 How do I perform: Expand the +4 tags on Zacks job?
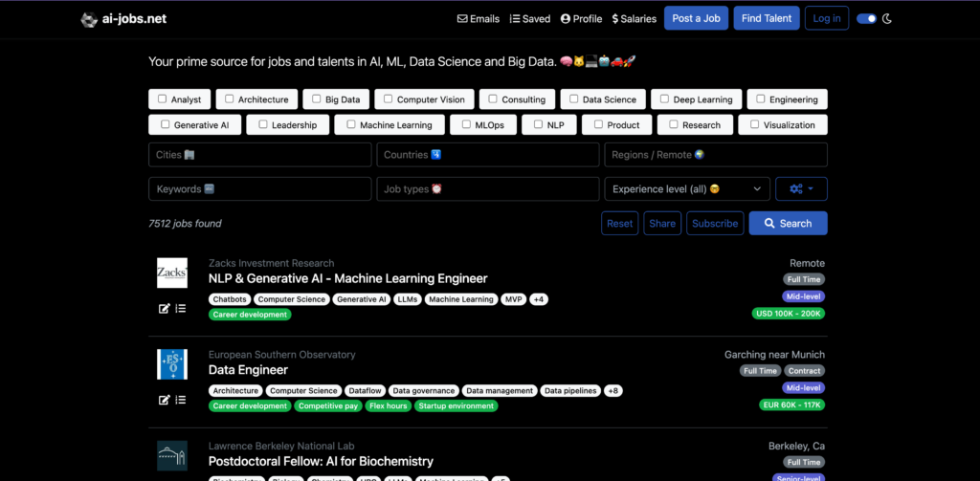pos(539,299)
